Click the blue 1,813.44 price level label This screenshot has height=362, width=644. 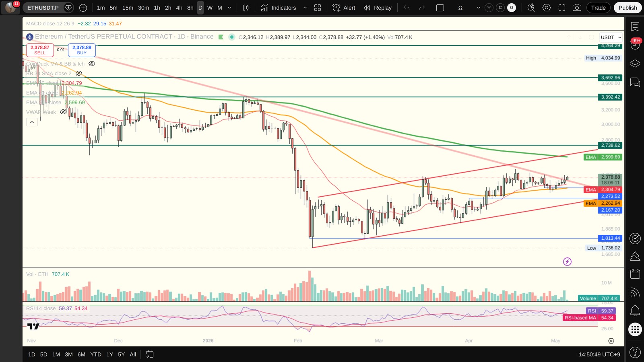click(x=610, y=238)
